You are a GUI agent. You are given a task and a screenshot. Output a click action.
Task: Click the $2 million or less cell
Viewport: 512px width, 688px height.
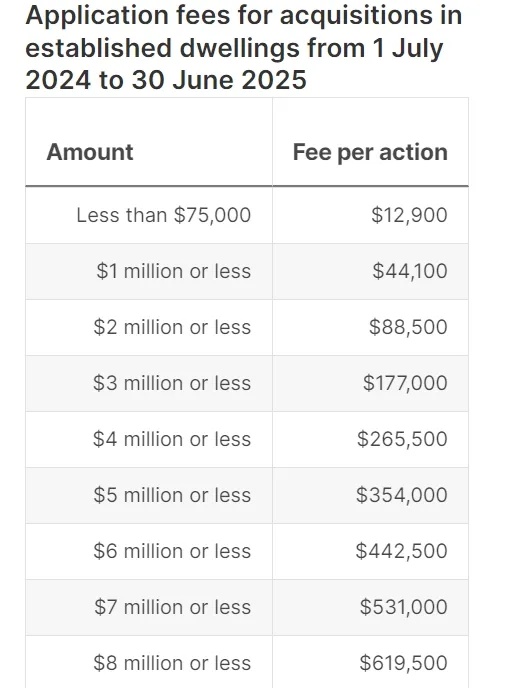(x=149, y=327)
